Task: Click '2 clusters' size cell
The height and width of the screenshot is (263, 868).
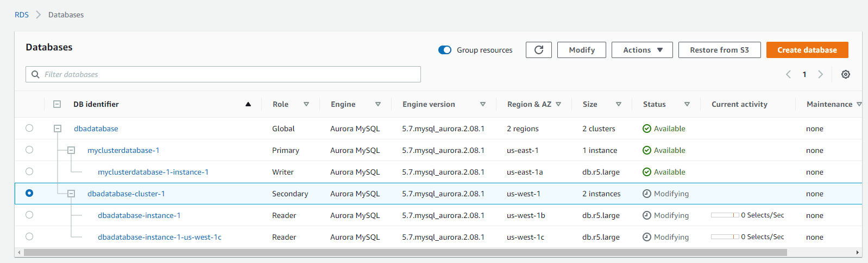Action: pos(599,129)
